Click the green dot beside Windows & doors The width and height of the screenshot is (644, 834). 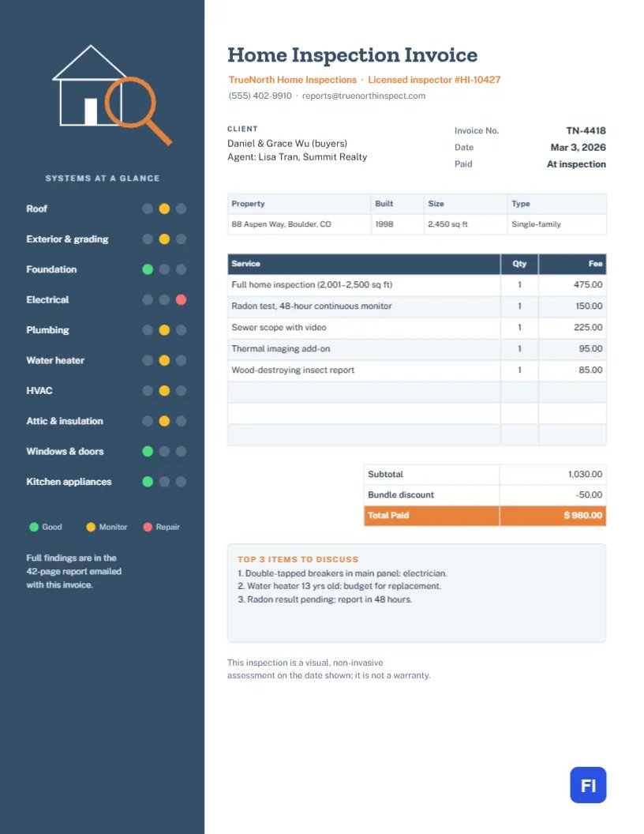click(148, 451)
